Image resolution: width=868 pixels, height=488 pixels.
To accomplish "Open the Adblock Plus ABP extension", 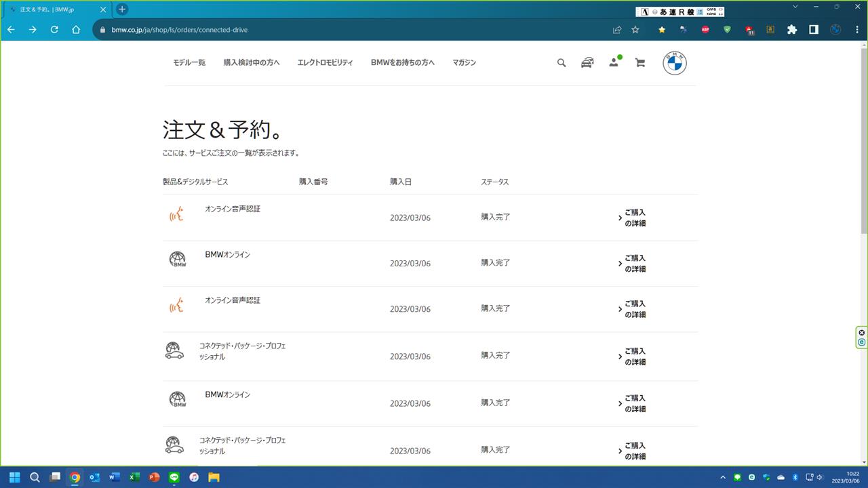I will (705, 30).
